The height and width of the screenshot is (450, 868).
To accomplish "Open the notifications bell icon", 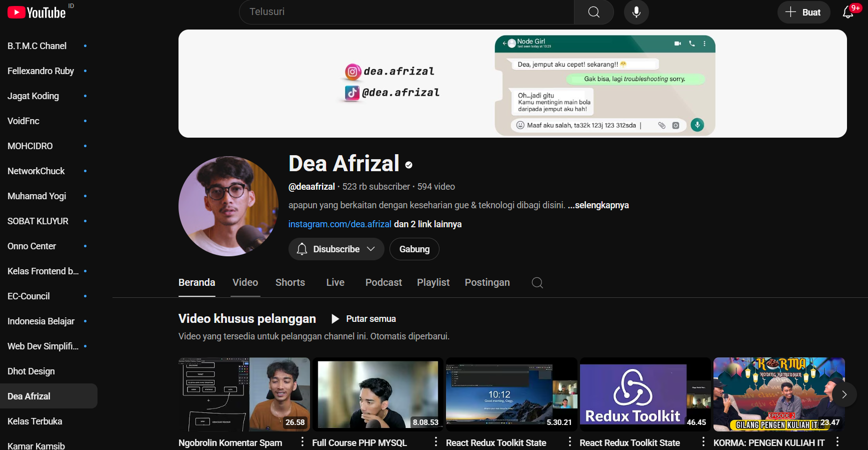I will point(848,12).
